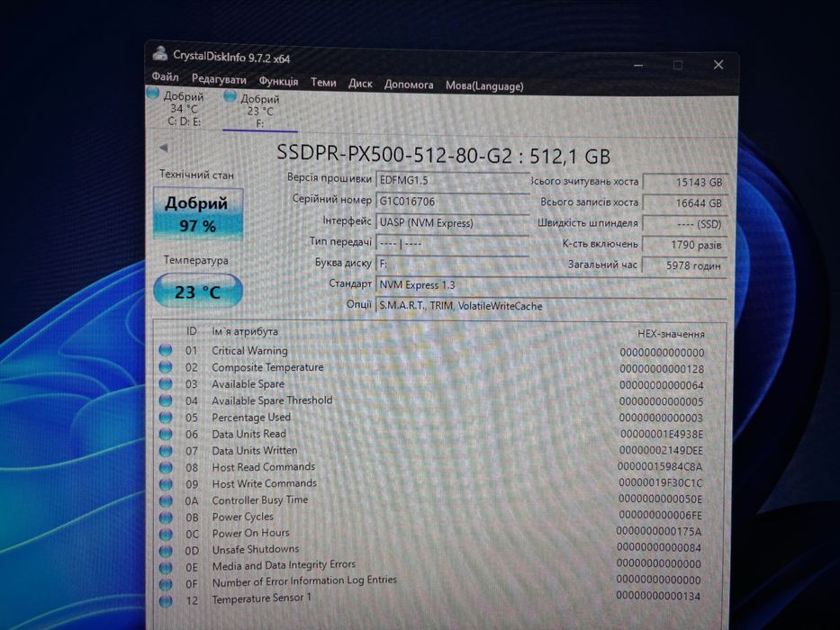840x630 pixels.
Task: Click the status orb of F: disk
Action: (x=230, y=96)
